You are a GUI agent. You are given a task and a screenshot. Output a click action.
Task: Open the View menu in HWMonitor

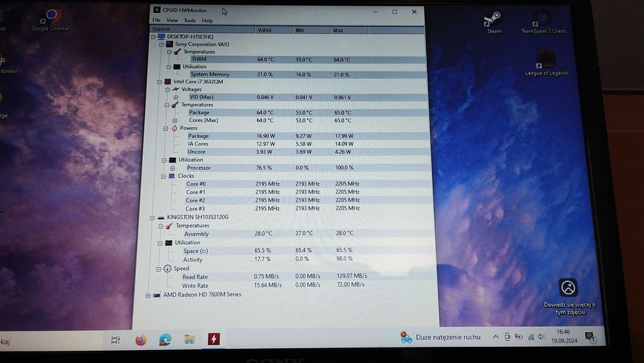click(x=172, y=20)
